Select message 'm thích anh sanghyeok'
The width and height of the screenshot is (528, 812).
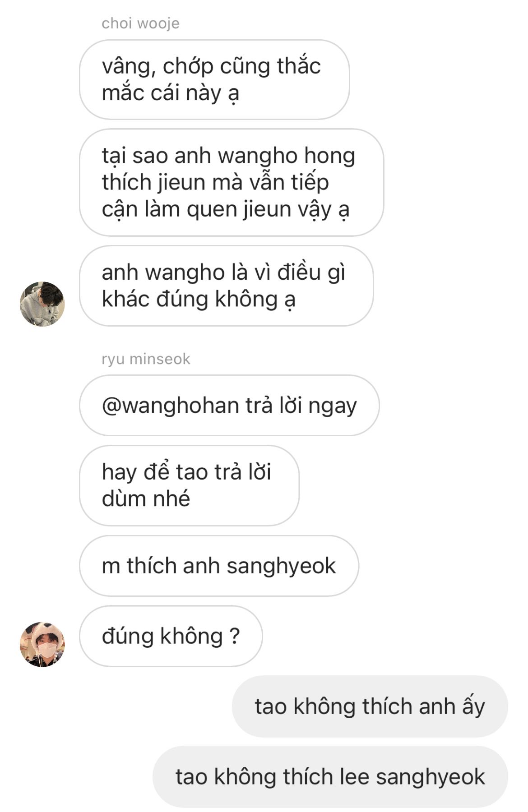219,566
